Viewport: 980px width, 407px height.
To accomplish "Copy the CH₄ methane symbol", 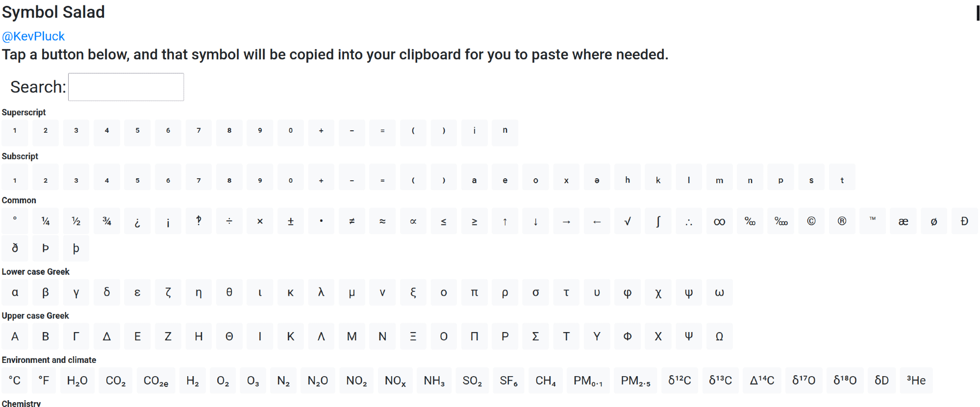I will [545, 381].
